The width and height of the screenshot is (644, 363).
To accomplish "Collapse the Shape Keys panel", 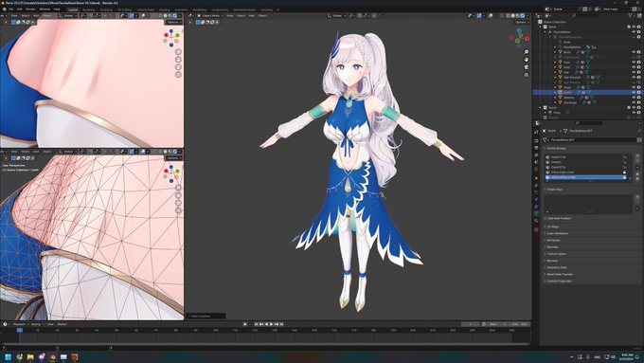I will pos(555,190).
